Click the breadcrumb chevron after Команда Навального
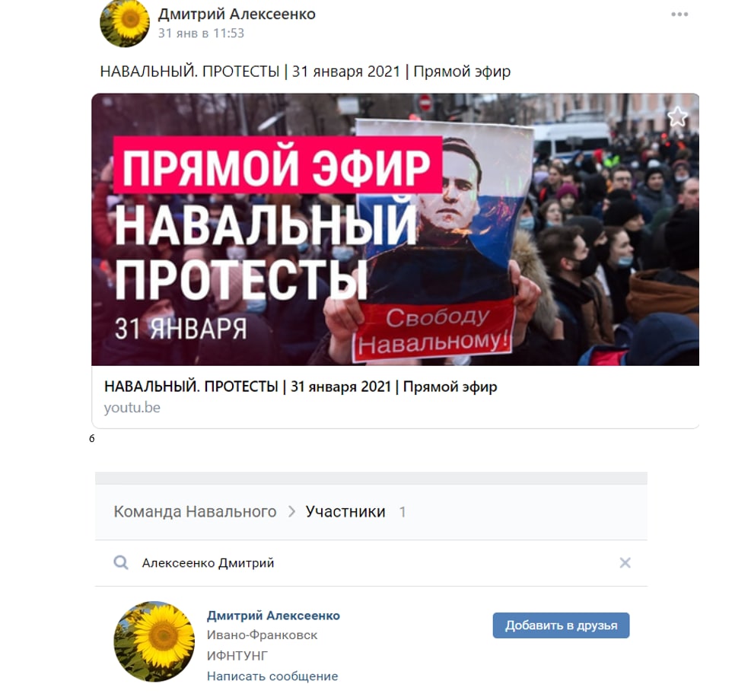The height and width of the screenshot is (700, 751). (x=291, y=512)
